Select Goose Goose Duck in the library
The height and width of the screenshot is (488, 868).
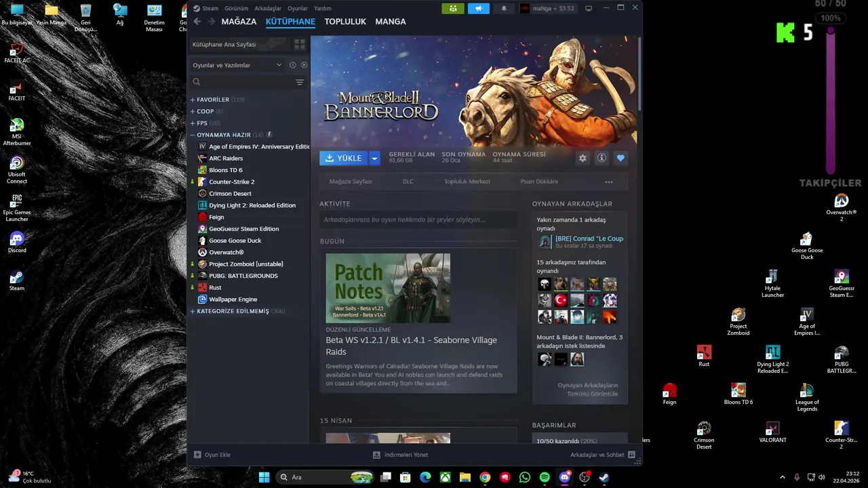[229, 241]
